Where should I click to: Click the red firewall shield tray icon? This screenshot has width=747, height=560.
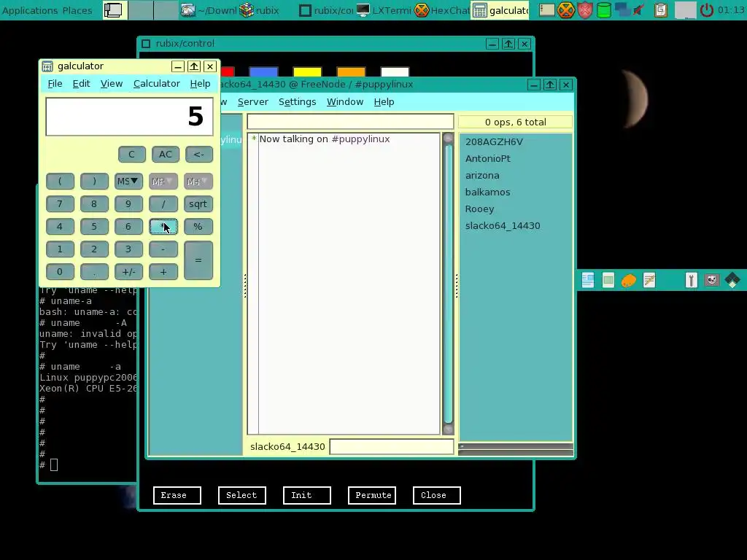point(585,10)
